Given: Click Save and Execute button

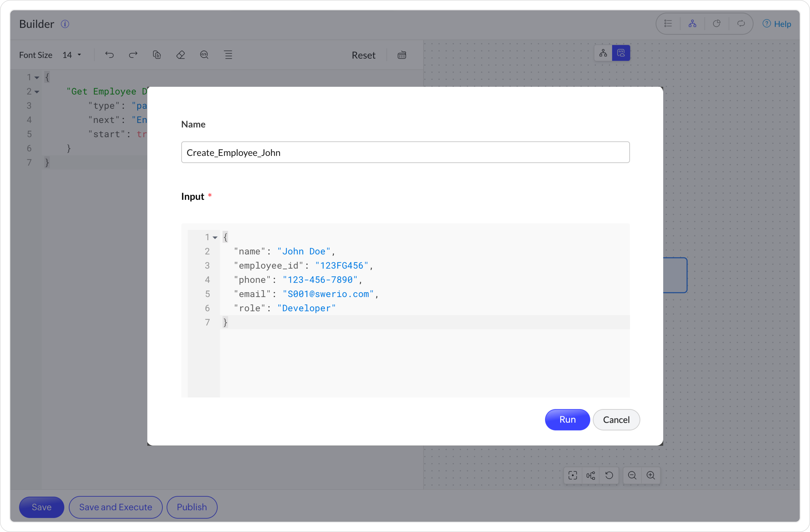Looking at the screenshot, I should pos(115,507).
